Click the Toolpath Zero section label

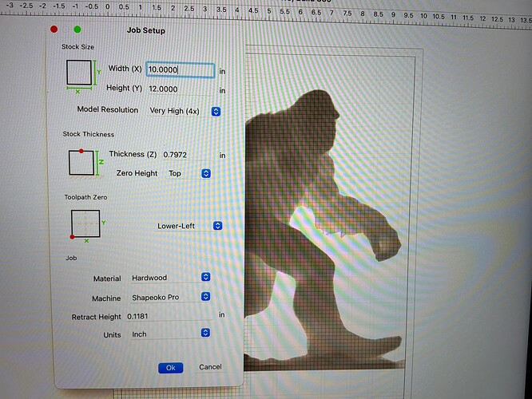pos(85,197)
